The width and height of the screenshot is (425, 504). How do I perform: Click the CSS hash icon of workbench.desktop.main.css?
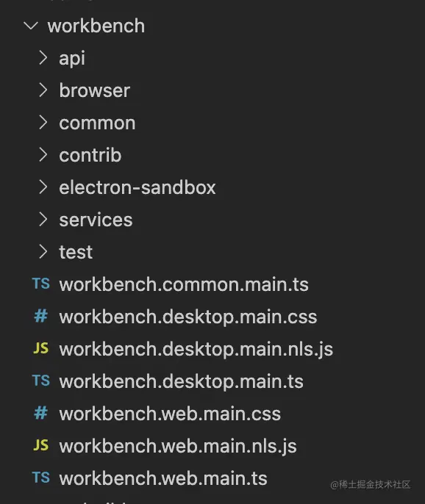point(41,316)
